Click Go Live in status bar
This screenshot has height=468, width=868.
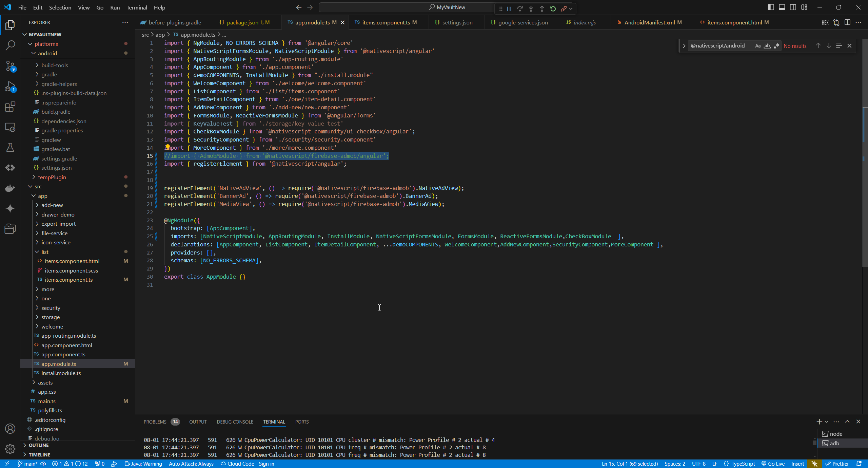773,464
